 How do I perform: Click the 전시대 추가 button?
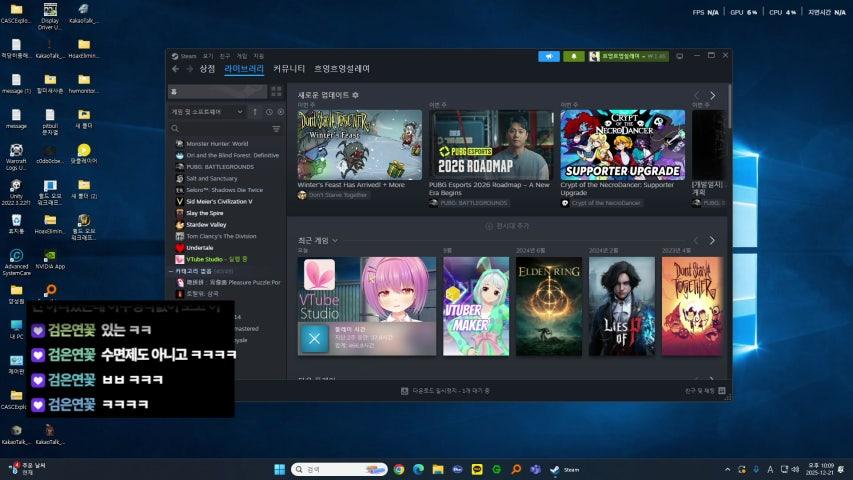tap(508, 226)
